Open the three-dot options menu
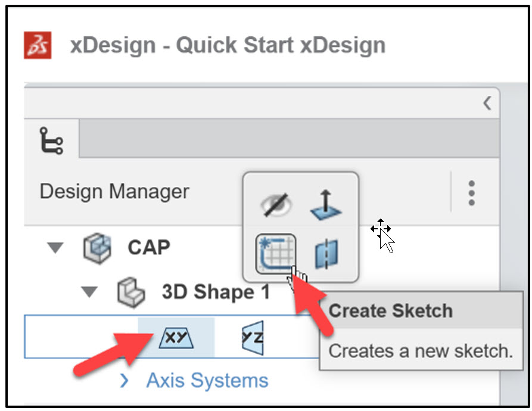Image resolution: width=532 pixels, height=411 pixels. [471, 192]
